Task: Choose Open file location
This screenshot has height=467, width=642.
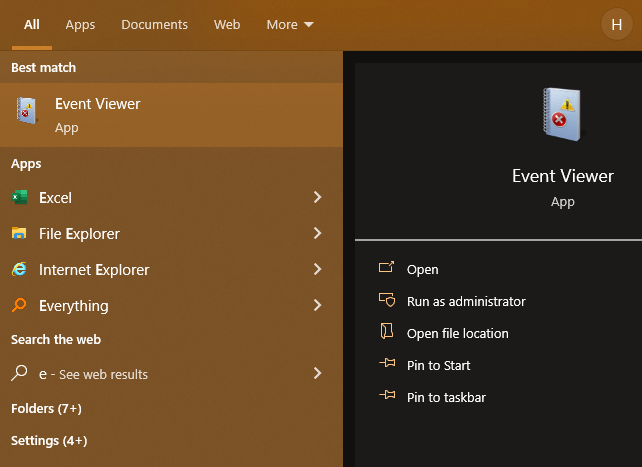Action: tap(457, 334)
